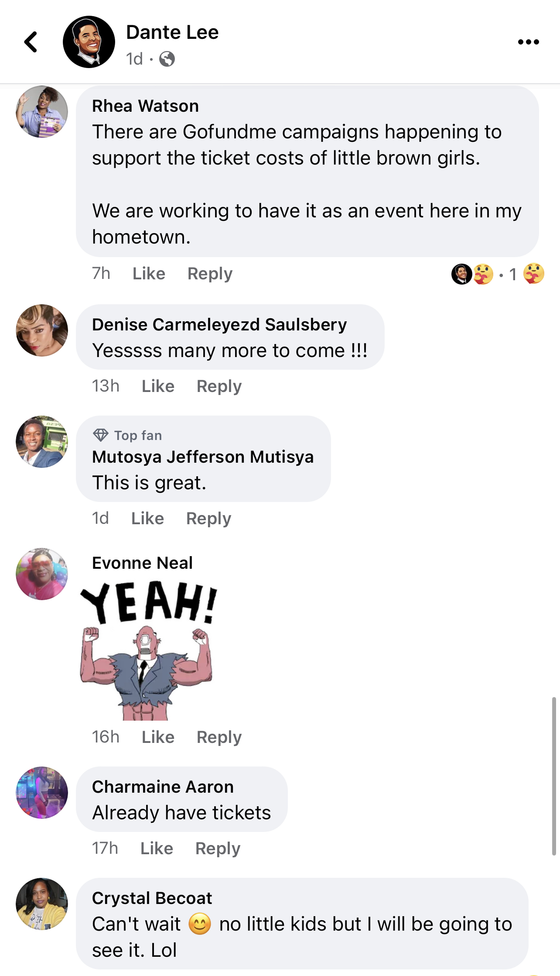This screenshot has height=976, width=560.
Task: Open Charmaine Aaron's profile name link
Action: (163, 787)
